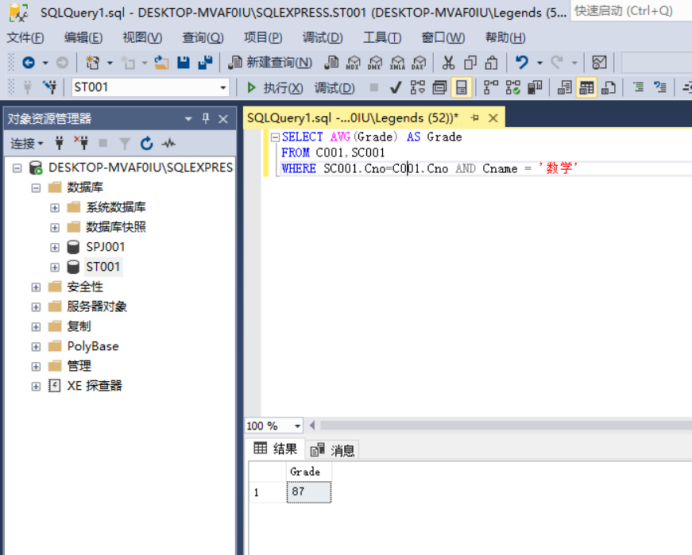Open the Undo history dropdown arrow
Image resolution: width=692 pixels, height=555 pixels.
(x=539, y=63)
